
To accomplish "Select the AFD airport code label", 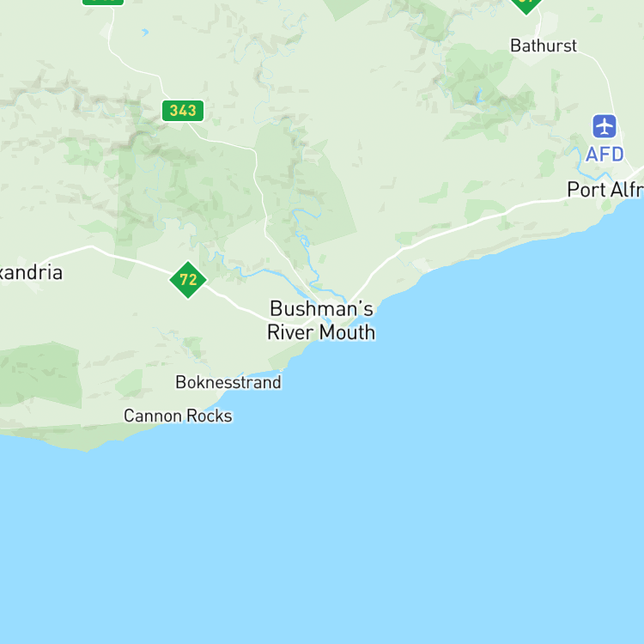I will point(605,155).
